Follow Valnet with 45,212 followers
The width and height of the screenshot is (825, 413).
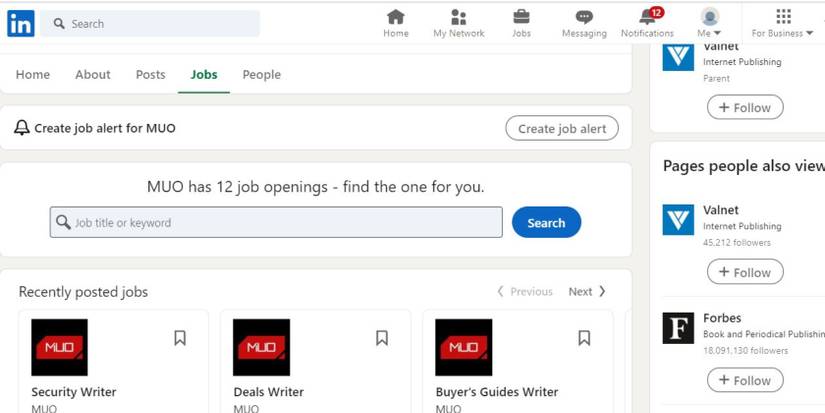point(745,272)
